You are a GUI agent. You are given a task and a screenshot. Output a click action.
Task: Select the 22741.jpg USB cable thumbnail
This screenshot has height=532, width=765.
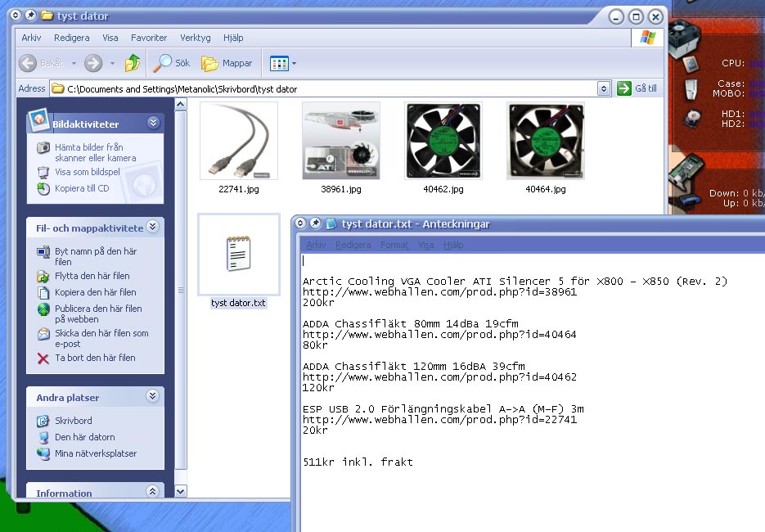point(238,141)
